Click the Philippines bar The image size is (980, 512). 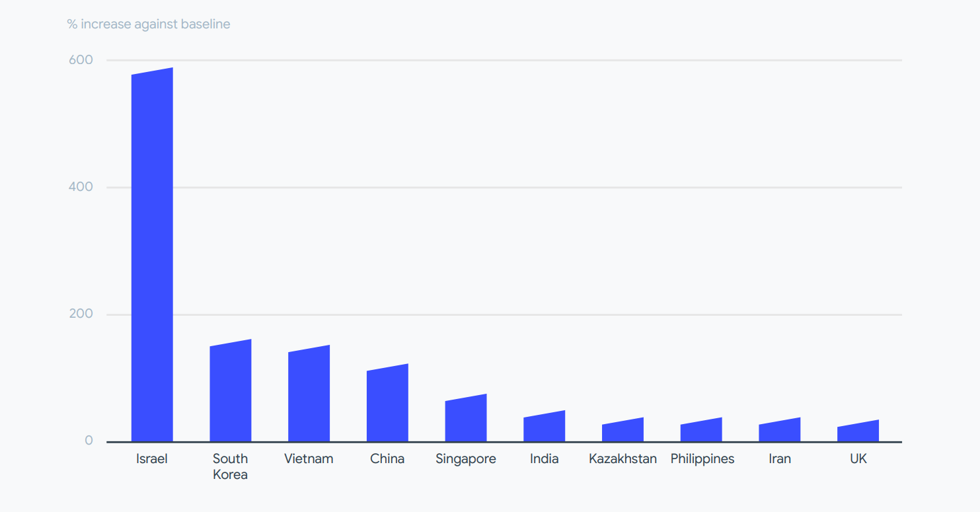tap(701, 432)
